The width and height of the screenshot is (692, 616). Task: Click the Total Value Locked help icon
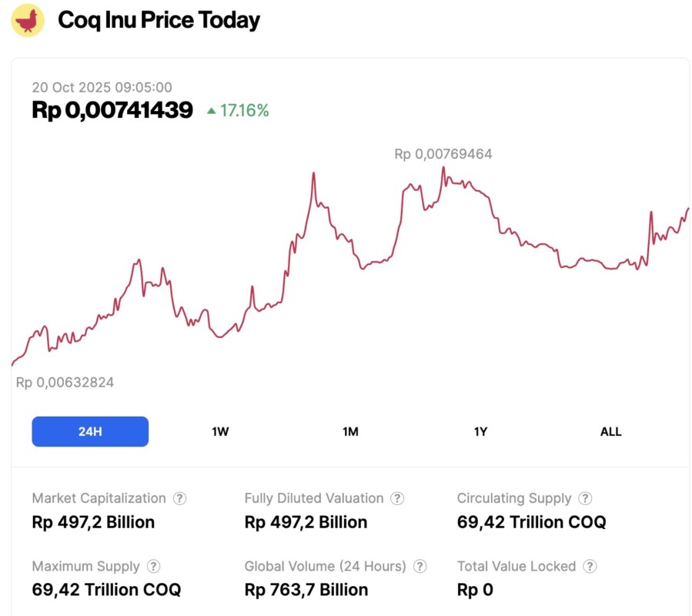click(x=590, y=567)
